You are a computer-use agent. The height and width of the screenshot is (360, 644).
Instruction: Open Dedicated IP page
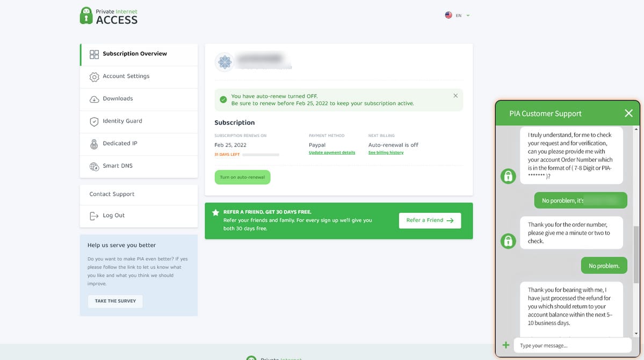139,144
